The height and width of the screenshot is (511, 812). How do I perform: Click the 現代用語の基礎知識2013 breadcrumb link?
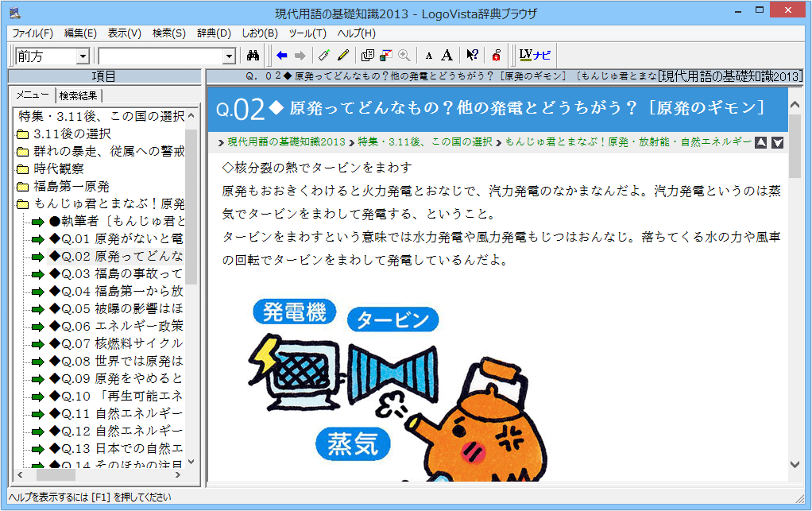click(x=286, y=142)
